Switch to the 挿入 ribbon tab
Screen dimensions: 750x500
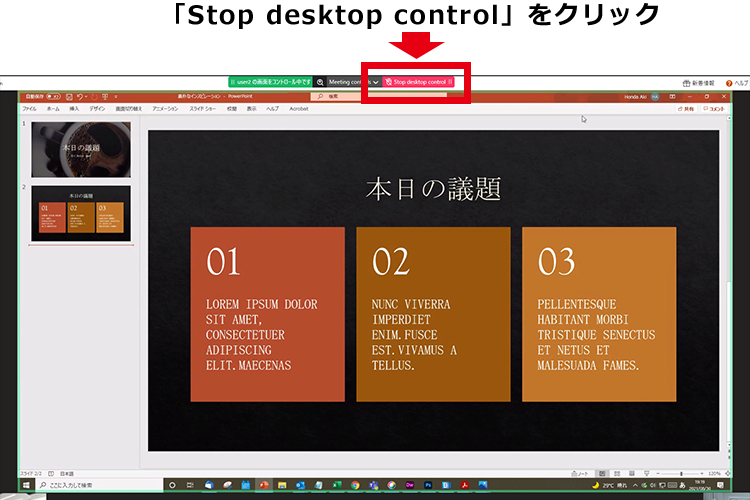(74, 108)
